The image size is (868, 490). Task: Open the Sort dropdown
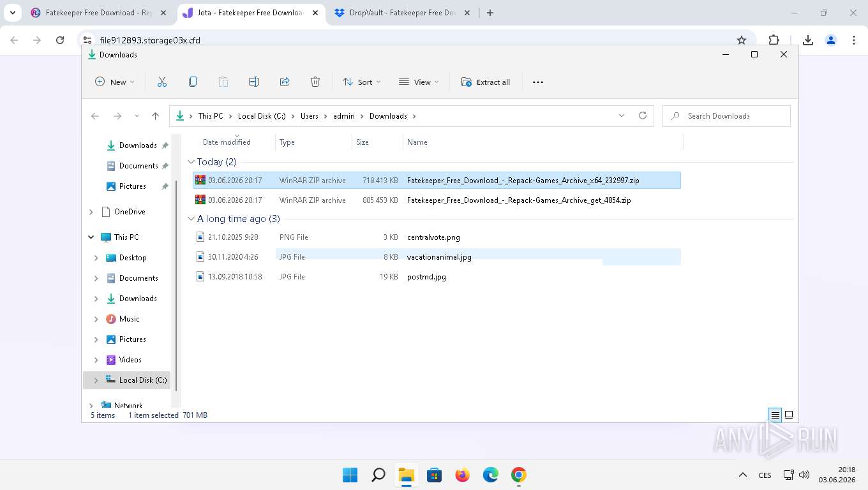[x=361, y=82]
